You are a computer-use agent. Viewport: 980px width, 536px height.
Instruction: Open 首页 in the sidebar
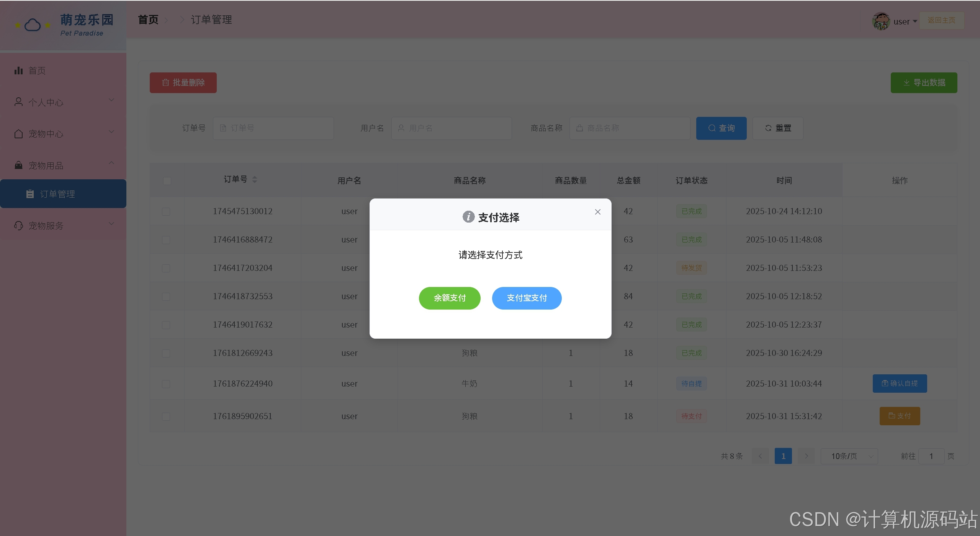coord(63,70)
